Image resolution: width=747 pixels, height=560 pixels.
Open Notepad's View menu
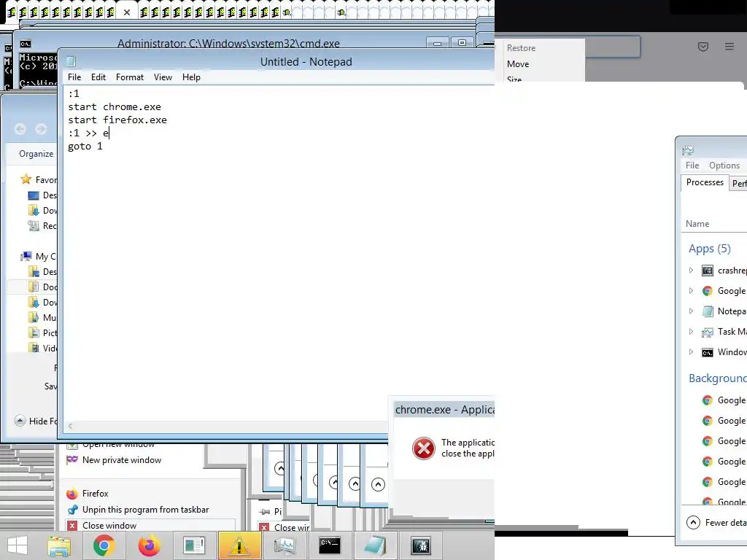tap(163, 77)
